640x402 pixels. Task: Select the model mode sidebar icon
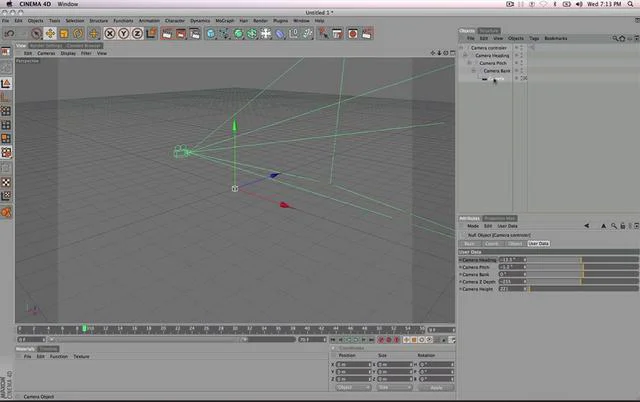6,84
